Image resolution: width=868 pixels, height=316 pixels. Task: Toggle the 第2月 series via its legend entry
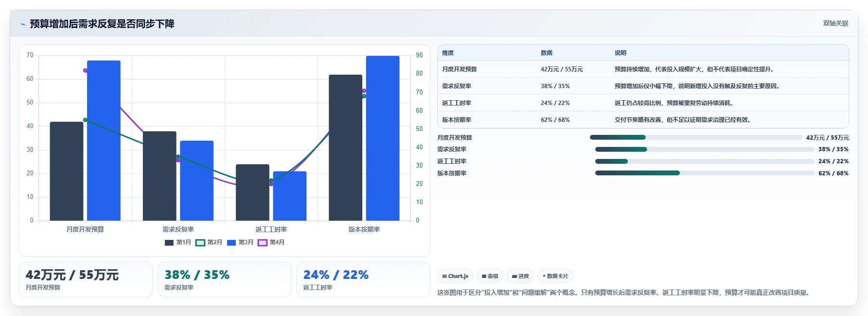click(209, 242)
